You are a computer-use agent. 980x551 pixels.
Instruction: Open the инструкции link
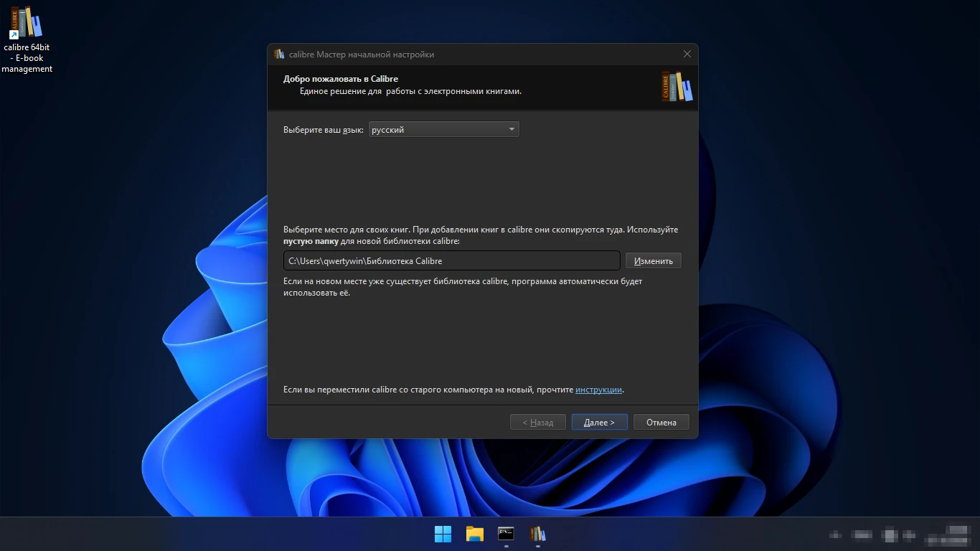pos(598,390)
